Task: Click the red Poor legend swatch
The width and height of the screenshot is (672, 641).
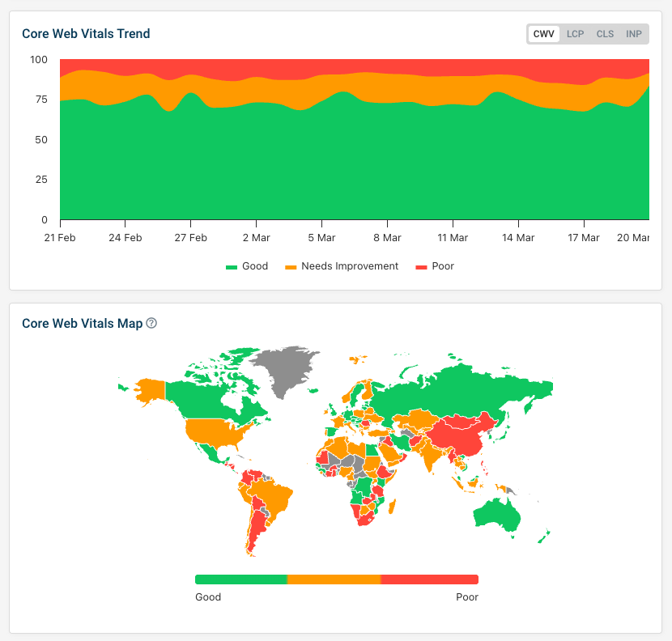Action: 421,267
